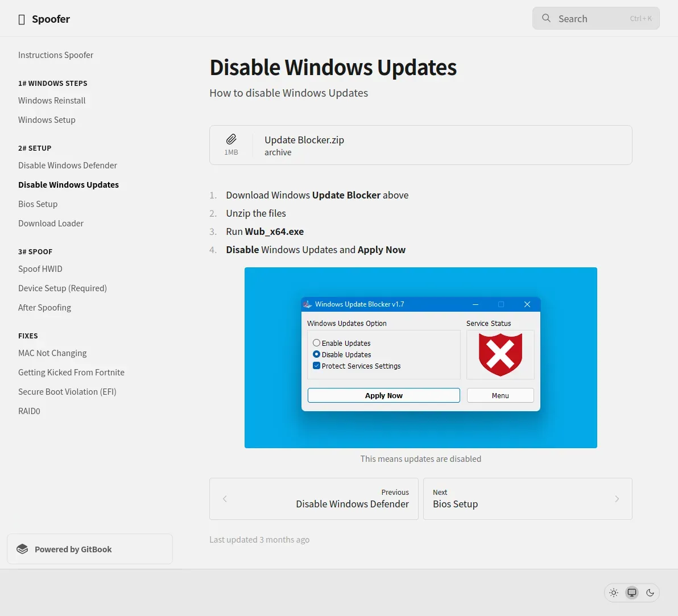The image size is (678, 616).
Task: Click 'This means updates are disabled' caption
Action: [421, 458]
